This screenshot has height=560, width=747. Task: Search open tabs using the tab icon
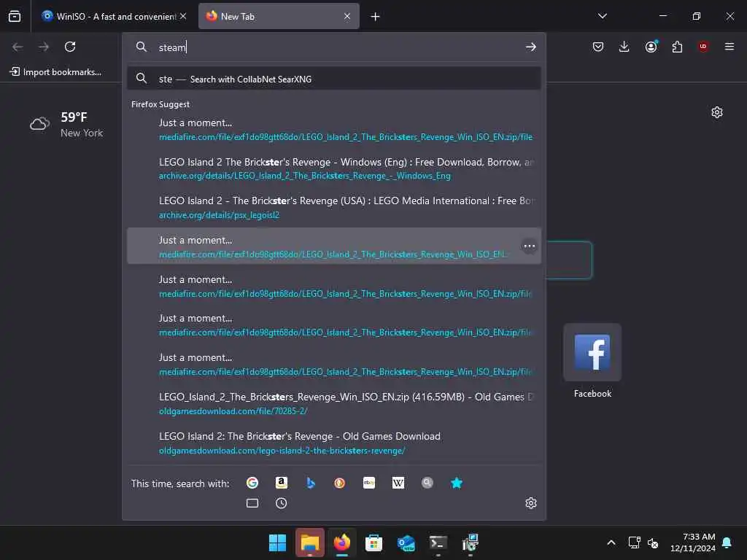pyautogui.click(x=252, y=503)
